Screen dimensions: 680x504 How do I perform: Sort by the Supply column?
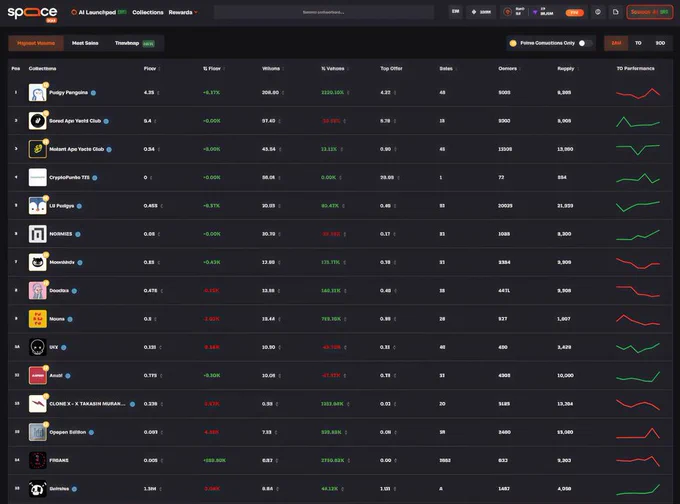tap(567, 69)
